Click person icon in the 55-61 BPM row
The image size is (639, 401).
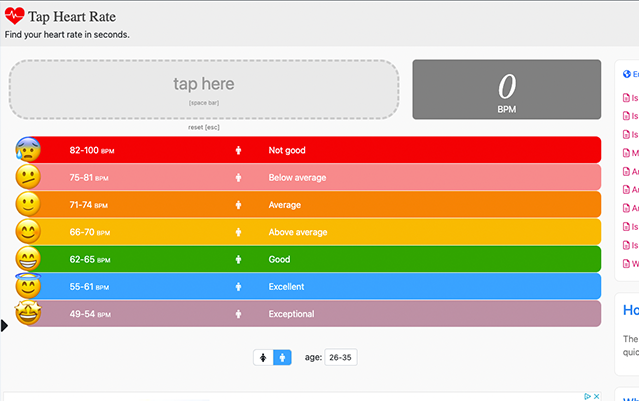click(x=238, y=287)
